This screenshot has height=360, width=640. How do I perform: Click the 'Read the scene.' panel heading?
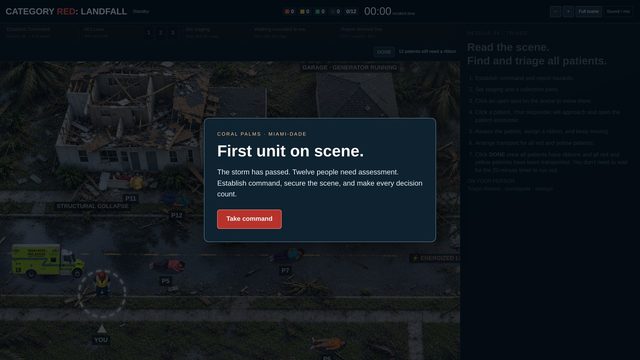(x=508, y=47)
